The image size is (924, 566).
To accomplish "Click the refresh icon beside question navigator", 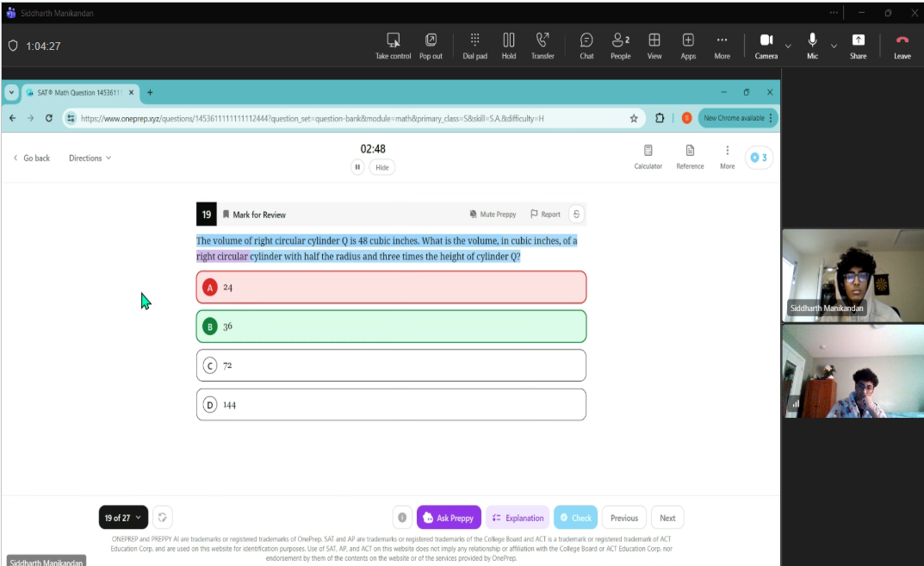I will click(x=162, y=518).
